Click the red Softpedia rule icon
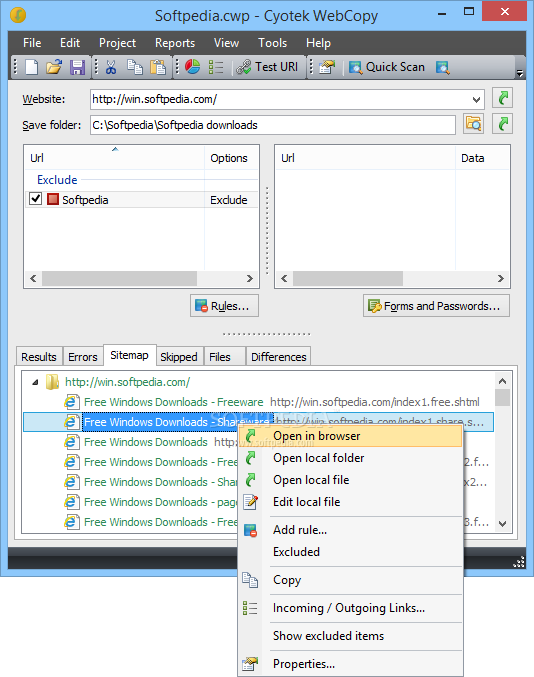The image size is (534, 677). pyautogui.click(x=53, y=199)
